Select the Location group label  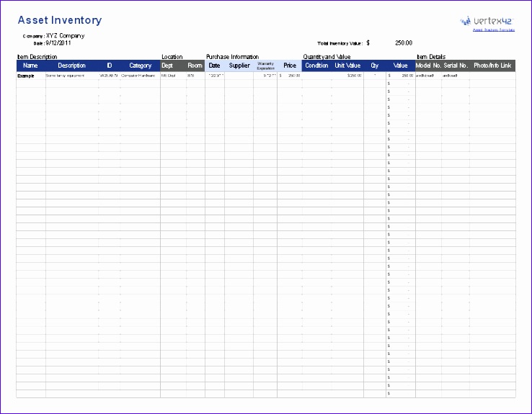[172, 57]
